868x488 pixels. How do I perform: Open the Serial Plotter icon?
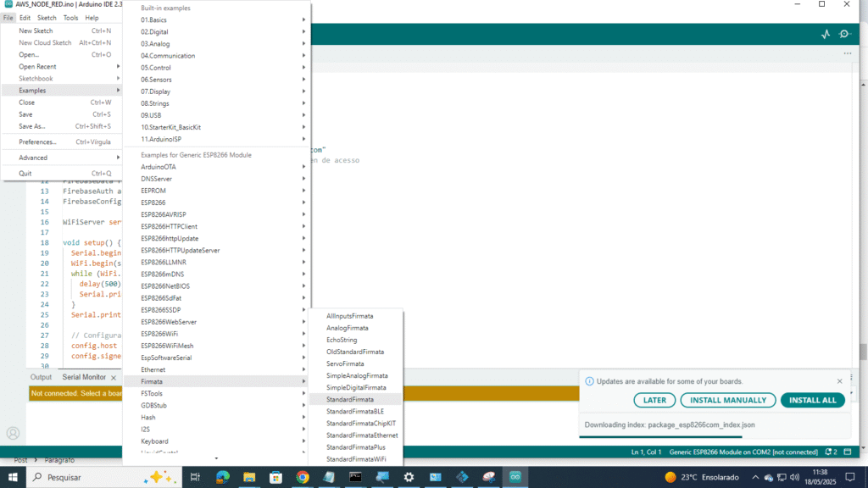[826, 34]
